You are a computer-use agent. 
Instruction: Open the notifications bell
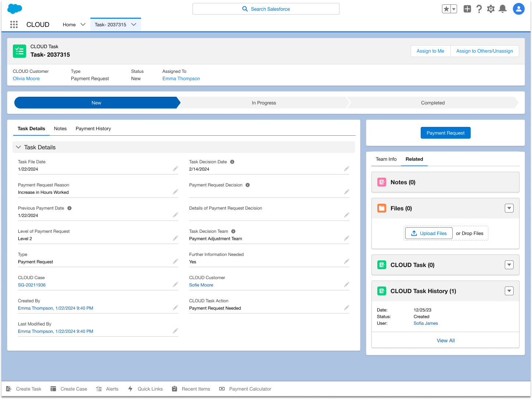503,9
